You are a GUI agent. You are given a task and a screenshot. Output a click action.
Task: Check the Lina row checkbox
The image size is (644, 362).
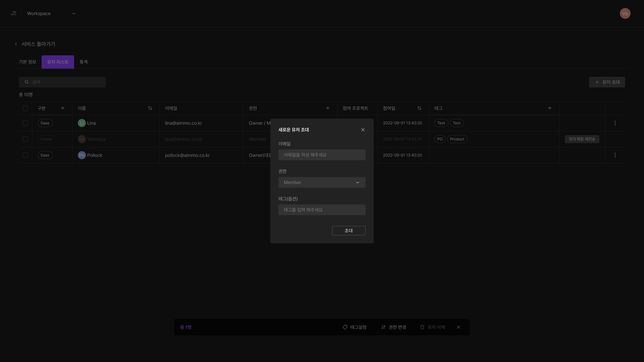click(25, 123)
